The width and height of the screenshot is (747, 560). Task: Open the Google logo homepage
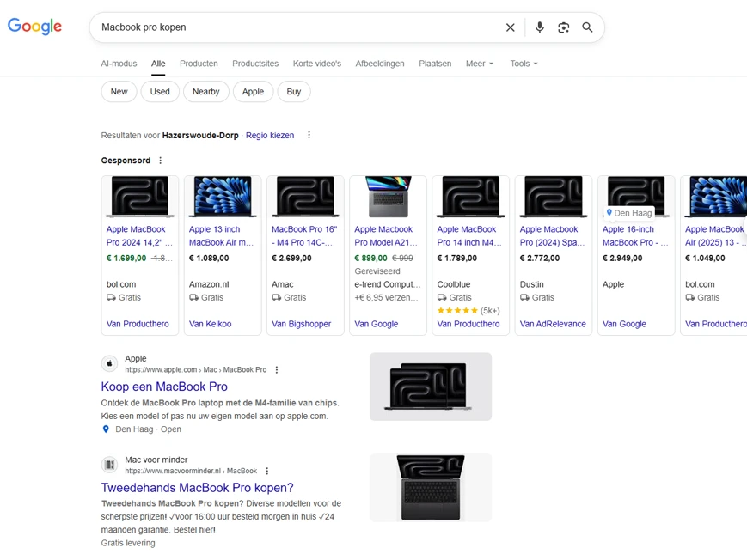coord(34,26)
